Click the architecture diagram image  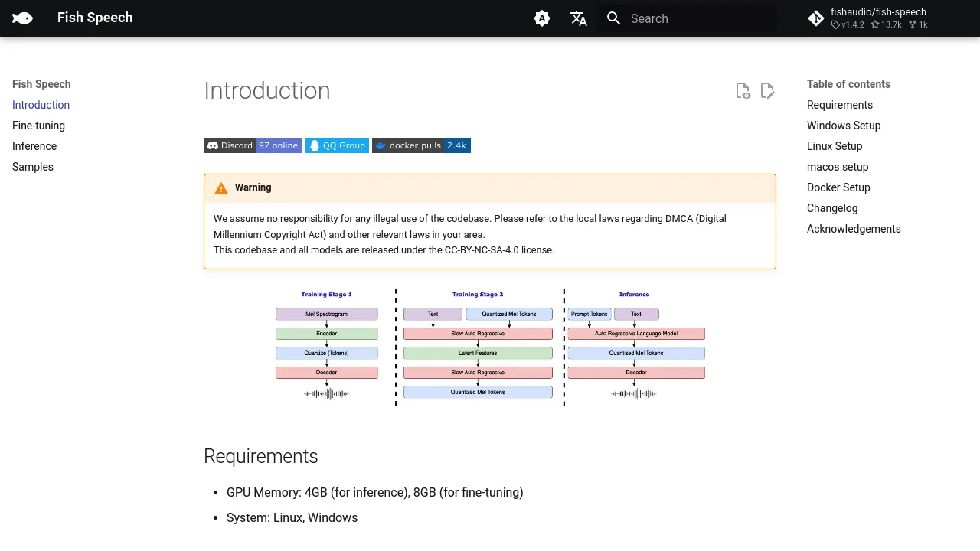point(490,347)
